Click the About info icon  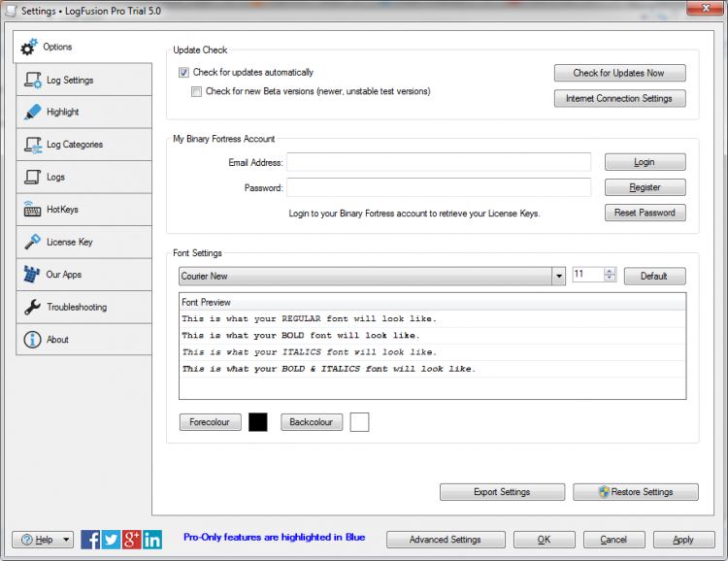click(x=32, y=340)
